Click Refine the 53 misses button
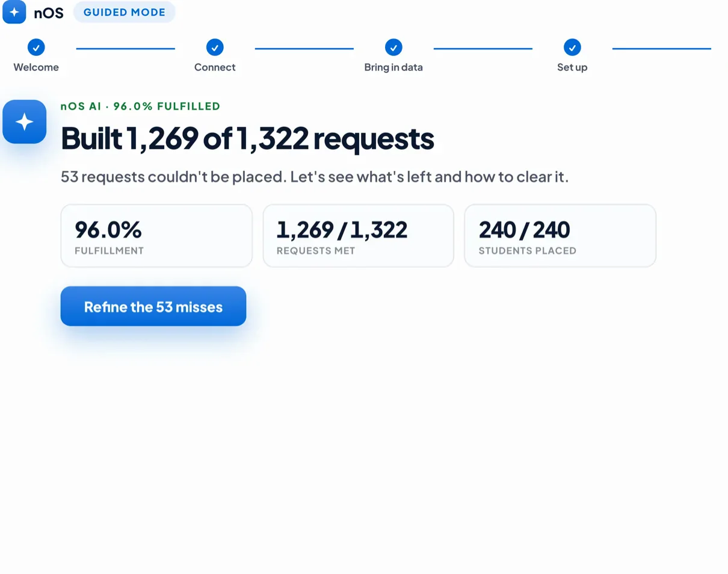 point(153,306)
